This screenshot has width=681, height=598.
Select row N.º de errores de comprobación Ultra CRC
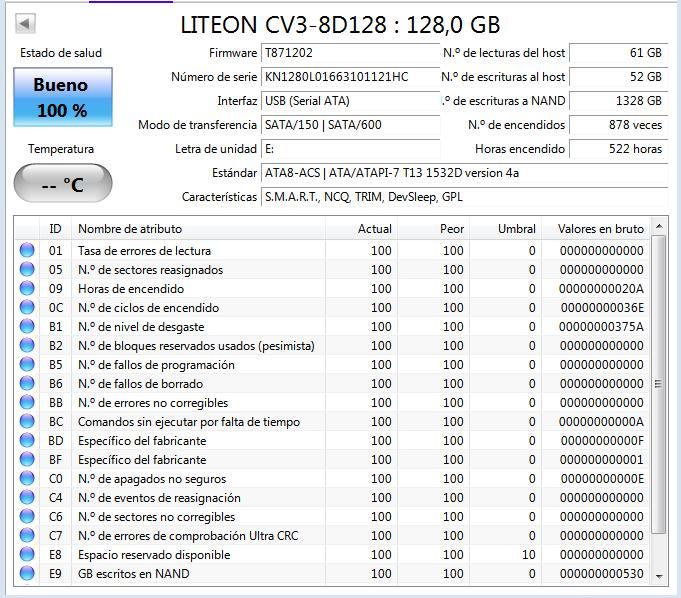[332, 535]
